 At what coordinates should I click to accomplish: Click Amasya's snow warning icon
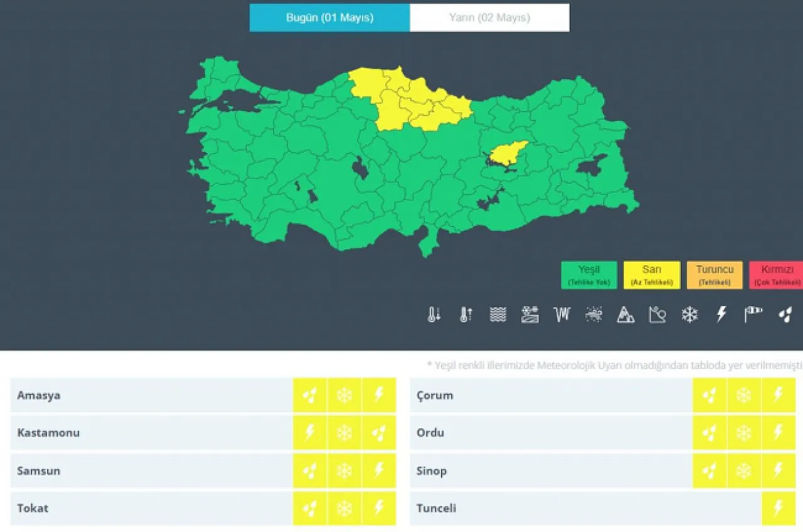pos(344,395)
